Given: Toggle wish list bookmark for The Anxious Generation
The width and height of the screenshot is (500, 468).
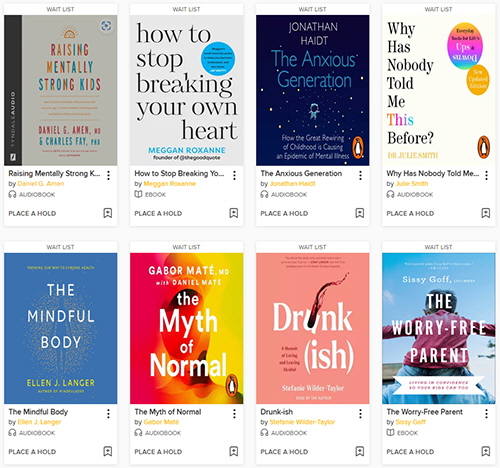Looking at the screenshot, I should tap(360, 213).
